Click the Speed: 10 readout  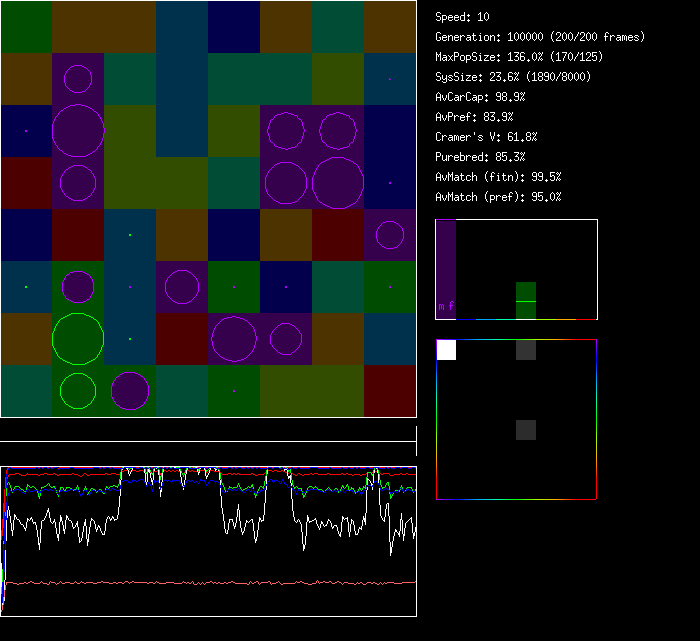[462, 17]
